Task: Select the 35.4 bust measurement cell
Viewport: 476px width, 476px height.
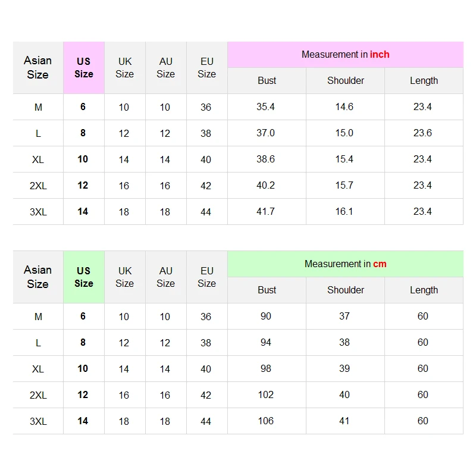Action: [266, 107]
